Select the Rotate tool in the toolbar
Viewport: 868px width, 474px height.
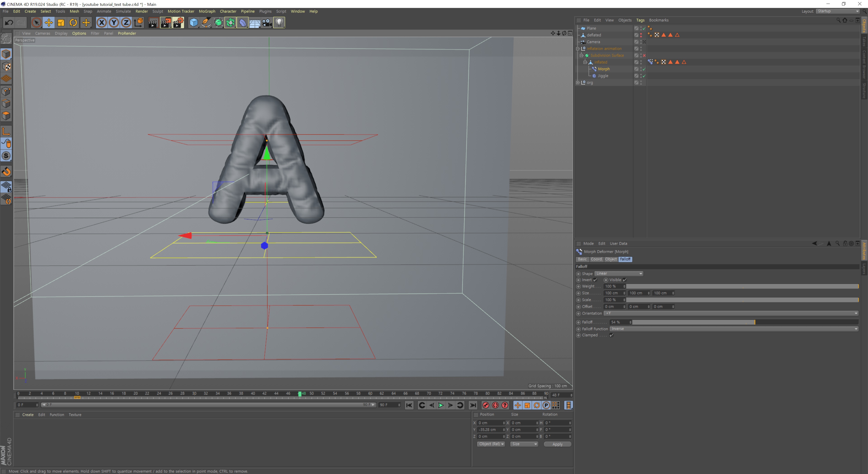click(73, 23)
